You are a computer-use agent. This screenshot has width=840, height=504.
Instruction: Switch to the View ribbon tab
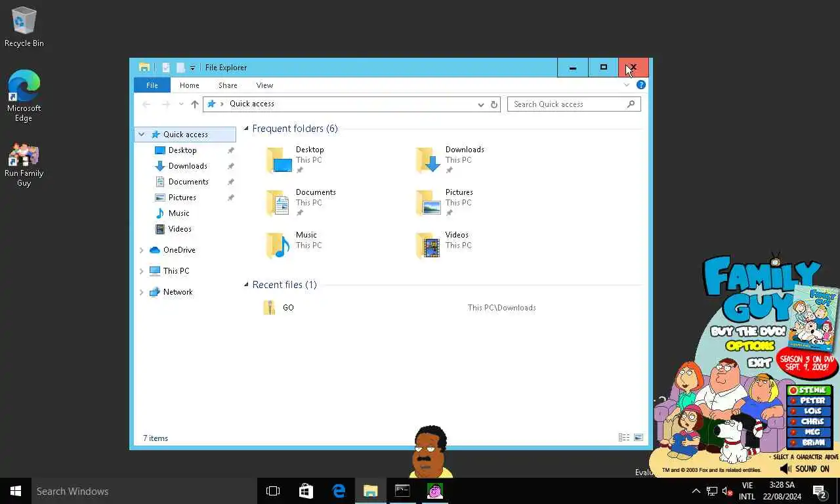click(264, 85)
